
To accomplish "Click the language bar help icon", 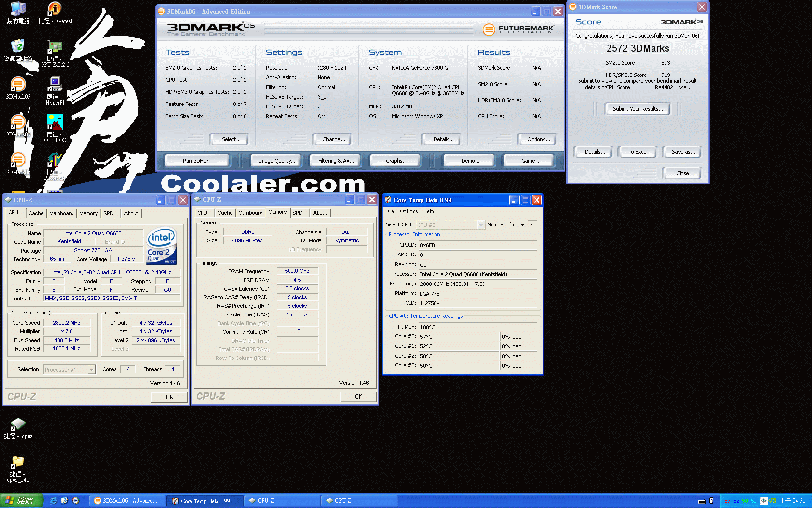I will pos(711,501).
